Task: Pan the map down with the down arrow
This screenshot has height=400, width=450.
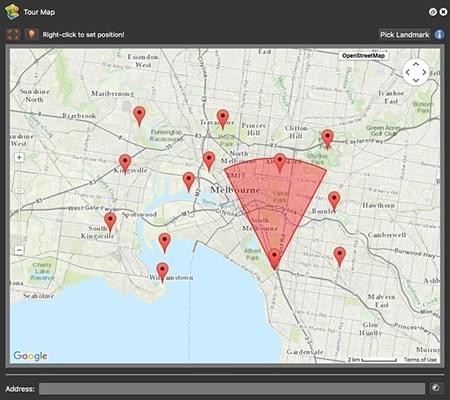Action: pos(416,80)
